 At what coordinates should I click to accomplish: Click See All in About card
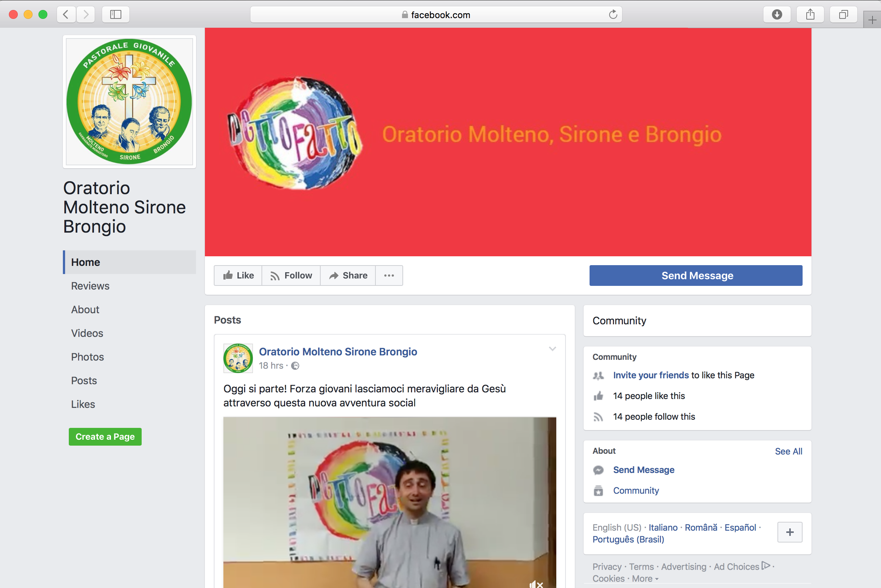(x=789, y=451)
